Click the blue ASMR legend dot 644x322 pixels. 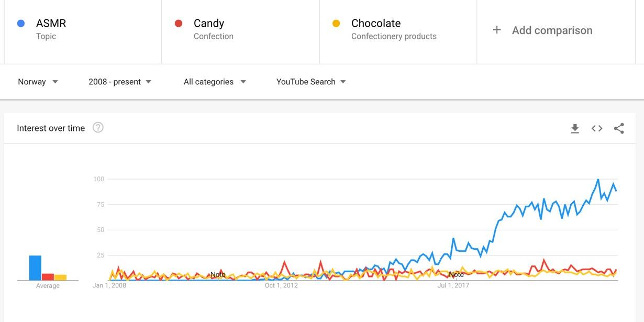pyautogui.click(x=21, y=23)
